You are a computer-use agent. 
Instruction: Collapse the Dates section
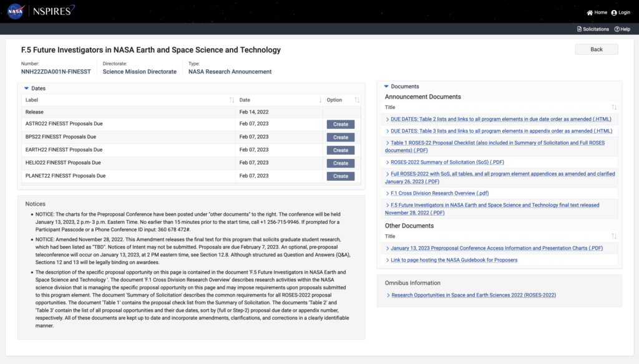click(x=26, y=89)
